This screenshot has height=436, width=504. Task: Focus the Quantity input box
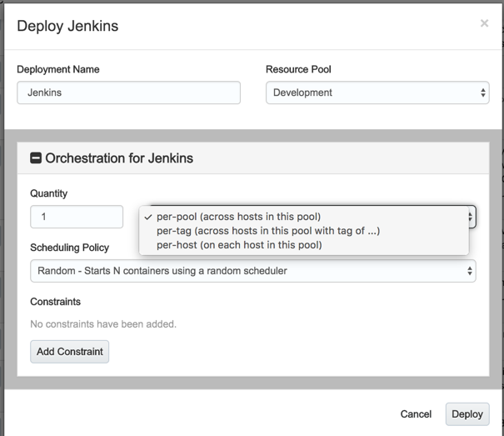click(77, 217)
